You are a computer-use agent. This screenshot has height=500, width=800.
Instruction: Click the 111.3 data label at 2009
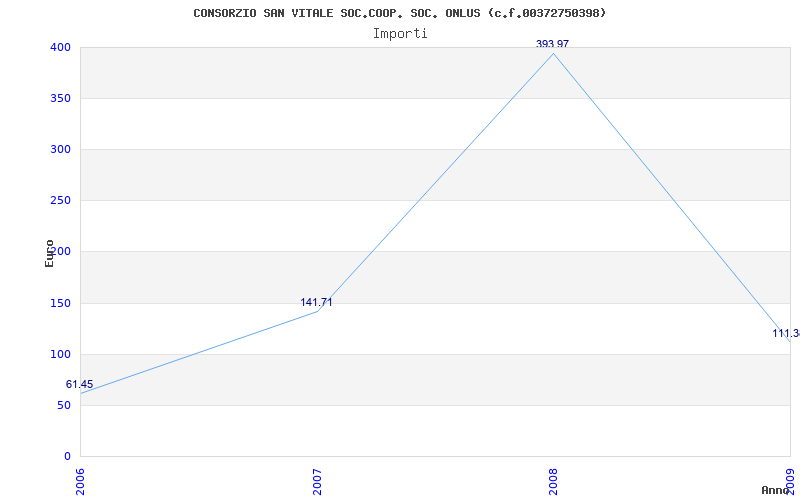pyautogui.click(x=786, y=333)
